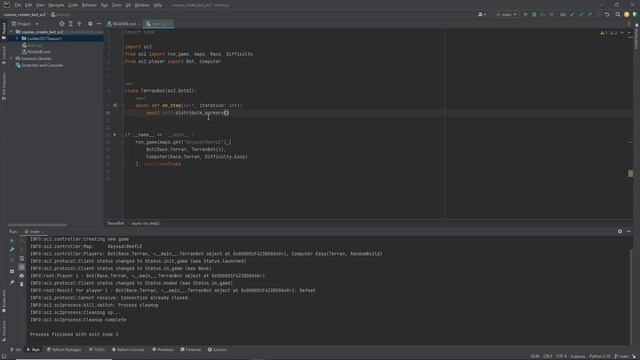The width and height of the screenshot is (640, 360).
Task: Click the Search Everywhere magnifier icon
Action: [x=618, y=14]
